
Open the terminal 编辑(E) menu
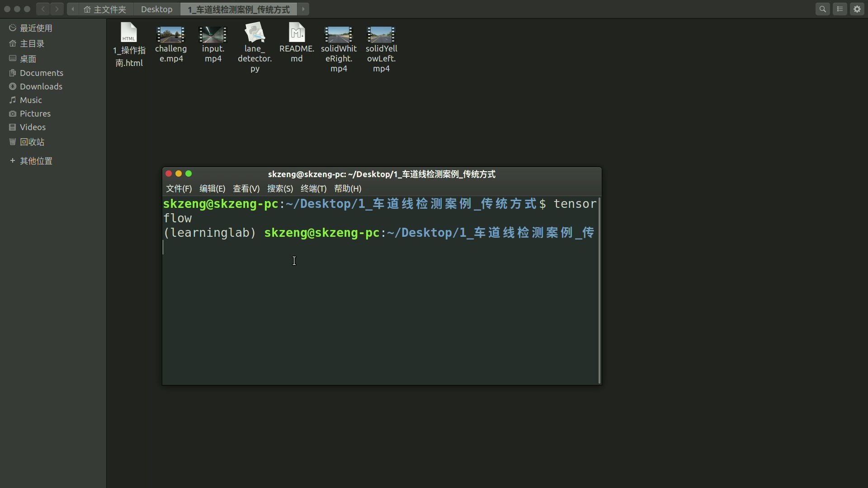[212, 189]
